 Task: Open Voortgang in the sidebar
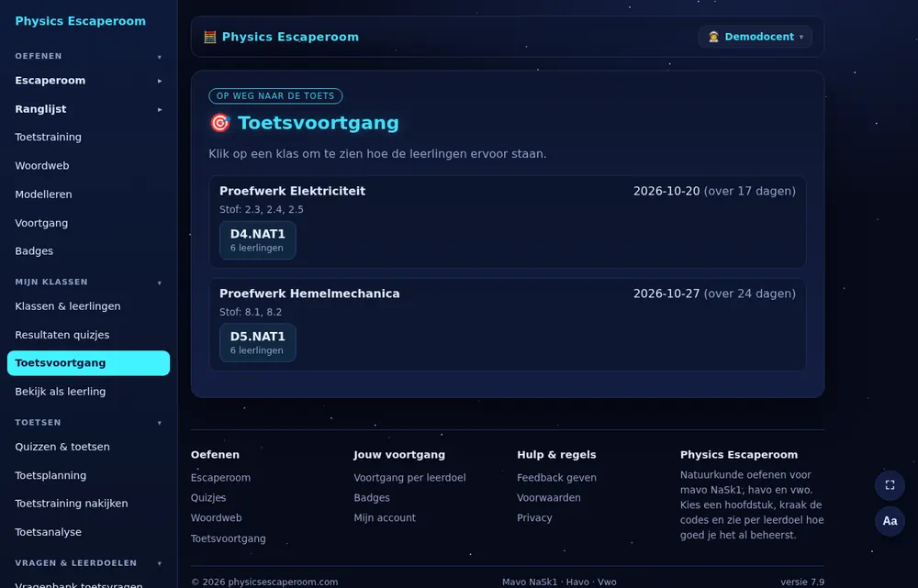tap(88, 223)
